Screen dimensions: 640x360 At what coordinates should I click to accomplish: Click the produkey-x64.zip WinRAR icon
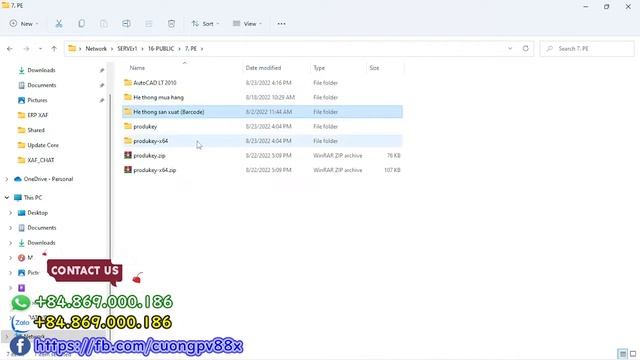click(128, 170)
